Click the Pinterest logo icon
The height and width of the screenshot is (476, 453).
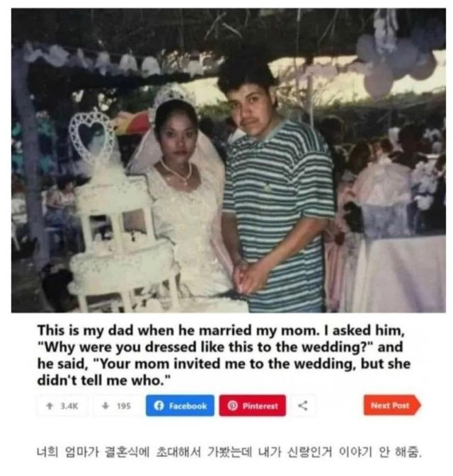point(232,405)
